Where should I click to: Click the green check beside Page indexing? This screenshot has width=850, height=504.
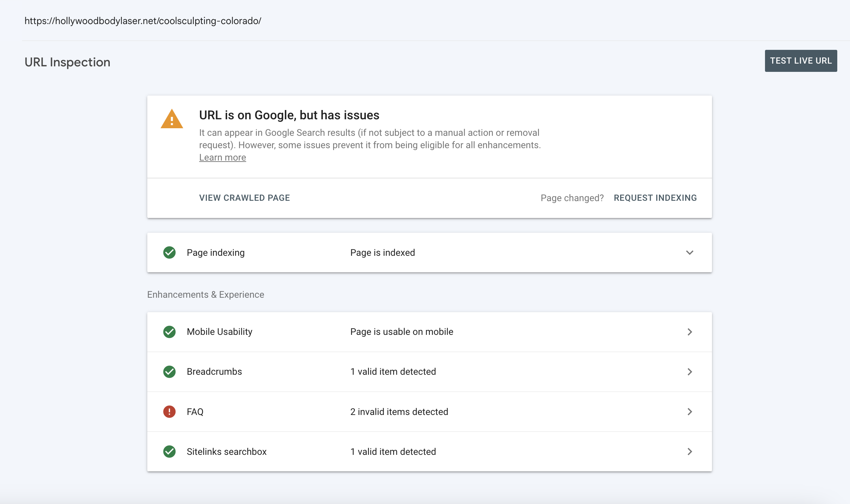(169, 252)
